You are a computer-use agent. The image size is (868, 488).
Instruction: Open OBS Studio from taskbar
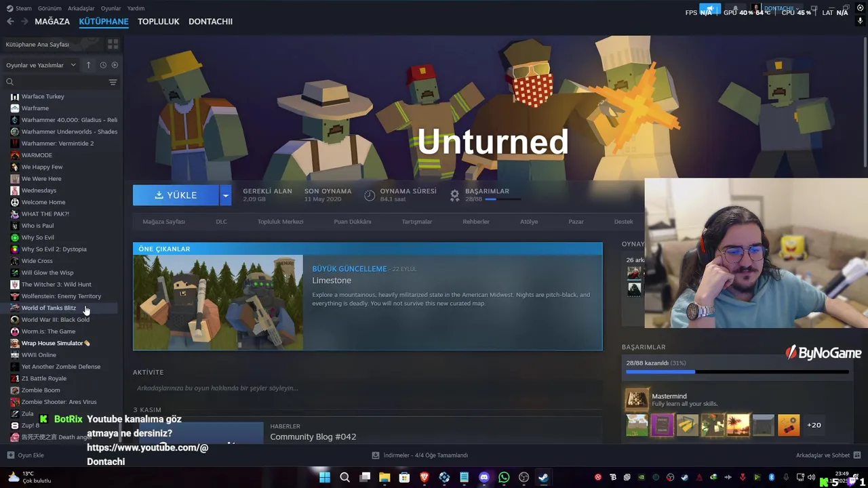524,478
